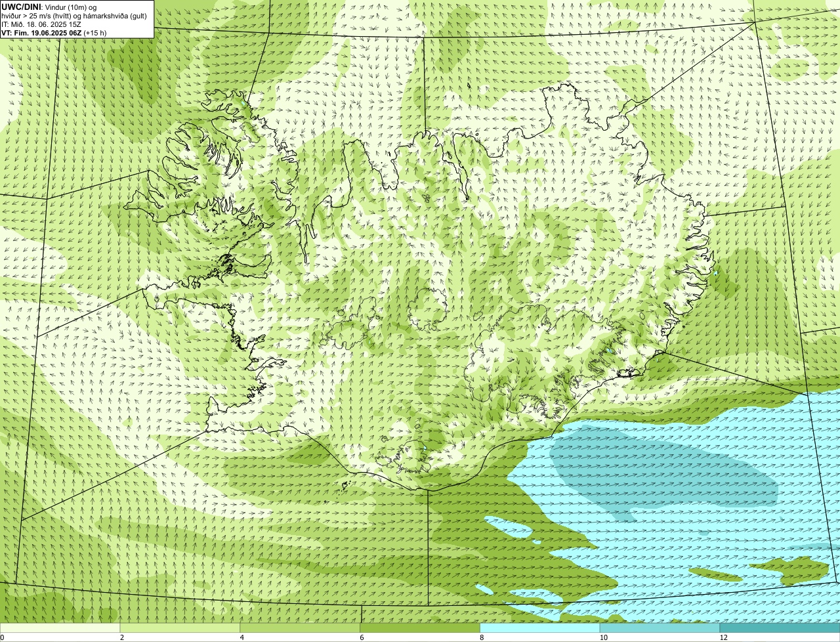840x642 pixels.
Task: Click the darkest teal legend color above 12
Action: click(780, 628)
